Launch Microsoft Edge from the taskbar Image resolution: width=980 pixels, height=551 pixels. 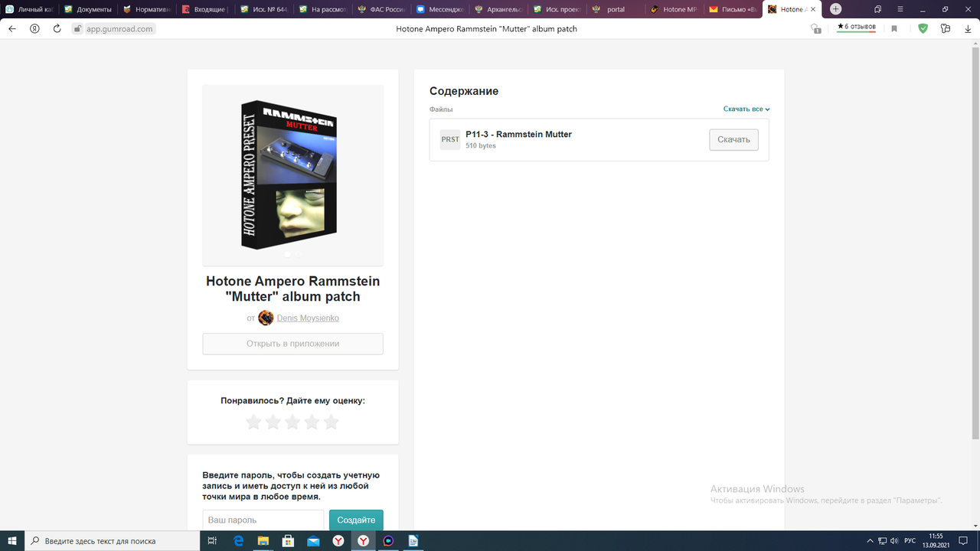(x=238, y=540)
